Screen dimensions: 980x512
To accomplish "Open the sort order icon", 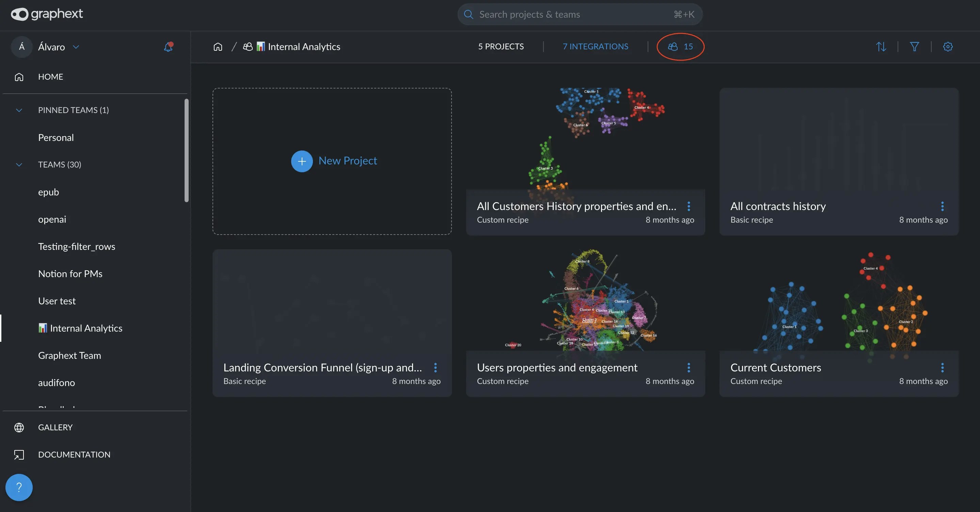I will (x=881, y=46).
